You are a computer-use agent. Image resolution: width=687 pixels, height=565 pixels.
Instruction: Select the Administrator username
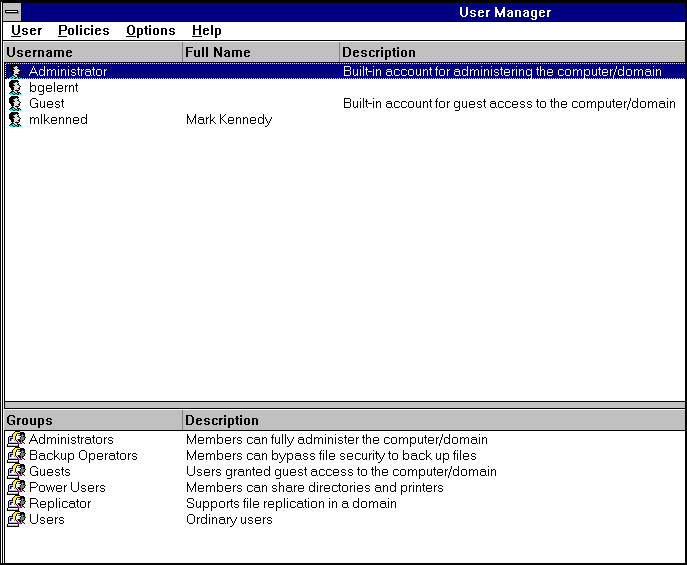point(68,71)
